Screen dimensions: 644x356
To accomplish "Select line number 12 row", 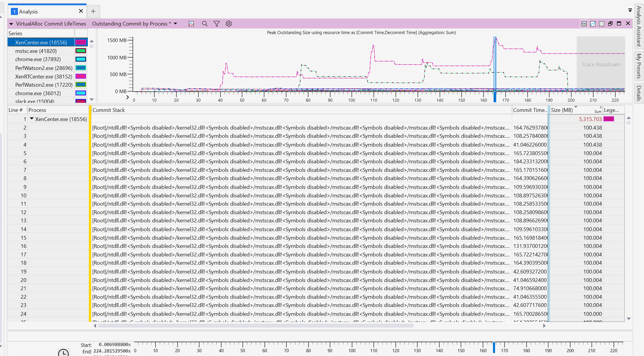I will click(x=17, y=212).
